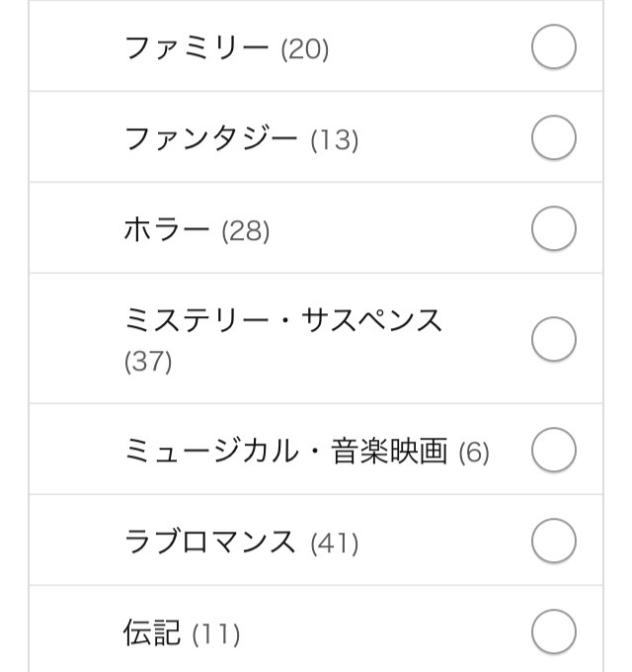This screenshot has width=632, height=672.
Task: Click the (41) count beside ラブロマンス
Action: [x=335, y=543]
